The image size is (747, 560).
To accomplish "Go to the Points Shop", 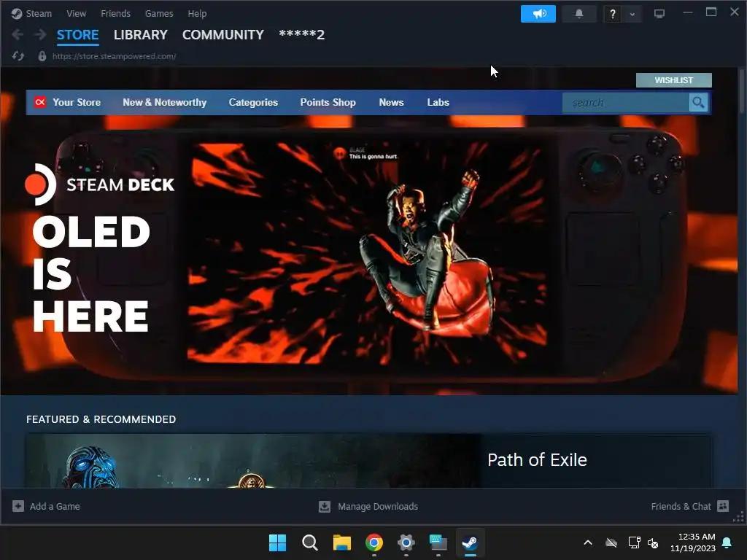I will click(x=328, y=102).
